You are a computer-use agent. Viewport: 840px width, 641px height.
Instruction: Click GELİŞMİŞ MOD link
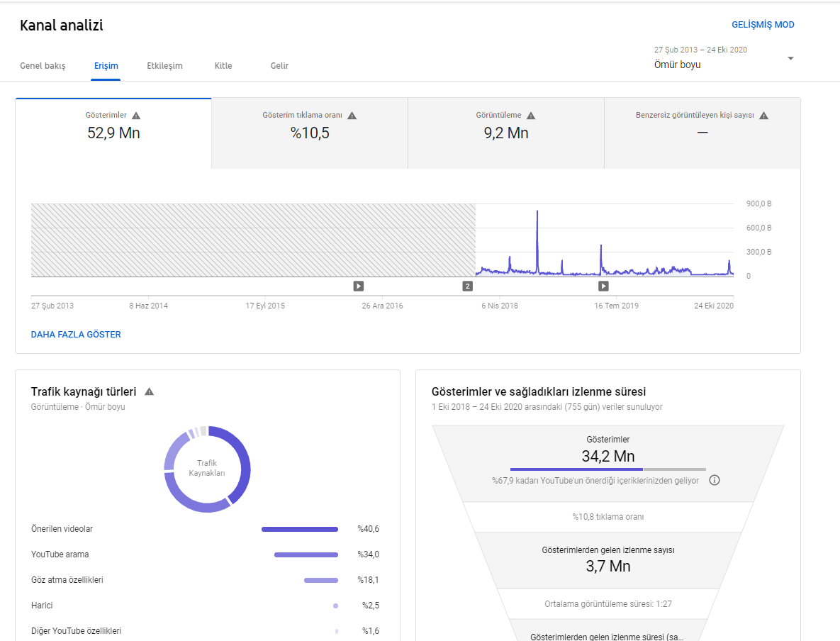(x=763, y=25)
